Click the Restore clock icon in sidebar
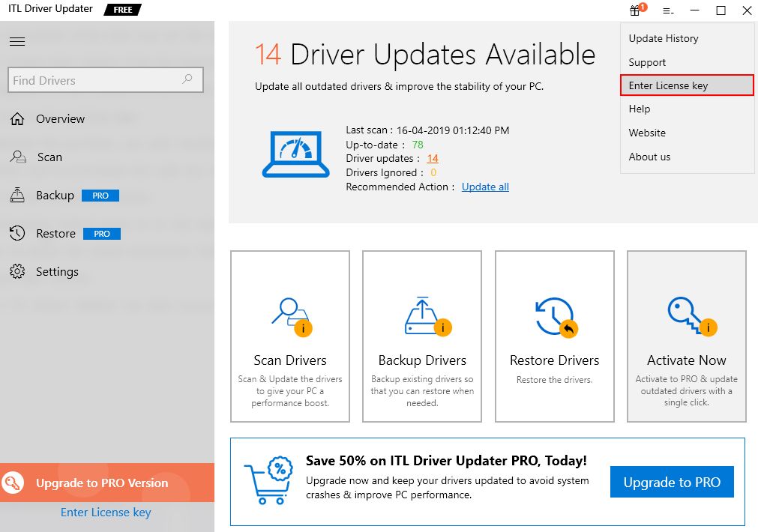Viewport: 758px width, 532px height. (17, 233)
